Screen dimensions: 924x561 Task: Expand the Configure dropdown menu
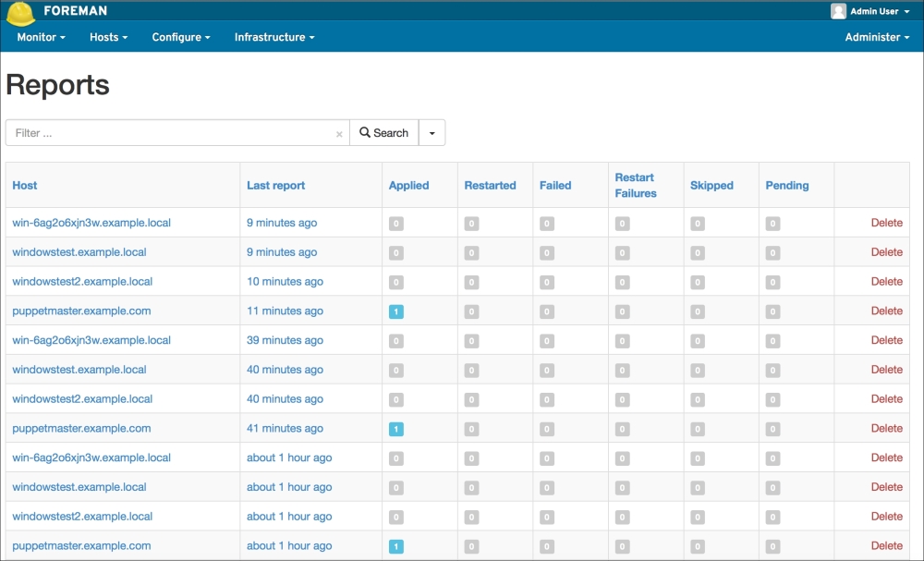click(x=181, y=37)
